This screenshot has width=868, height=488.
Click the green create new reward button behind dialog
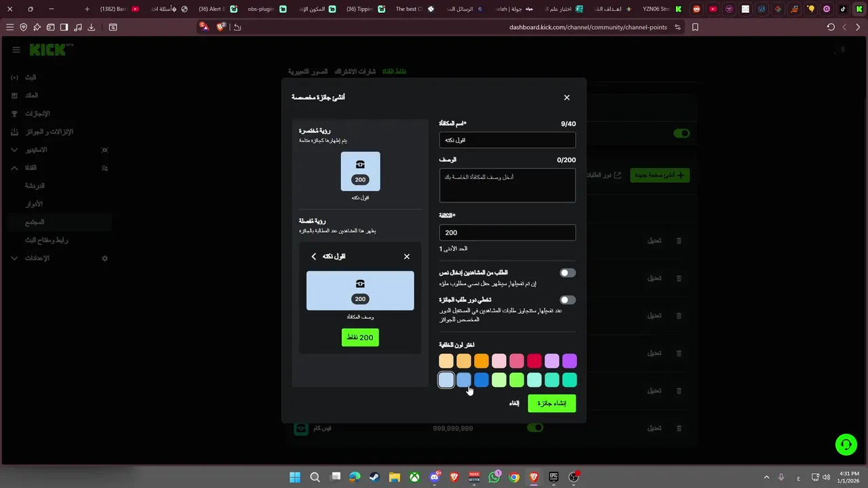coord(660,175)
